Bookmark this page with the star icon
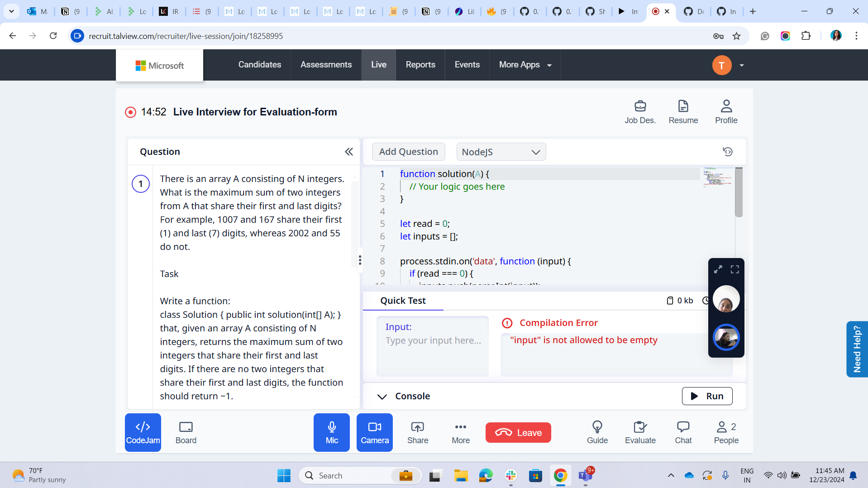The width and height of the screenshot is (868, 488). 736,36
